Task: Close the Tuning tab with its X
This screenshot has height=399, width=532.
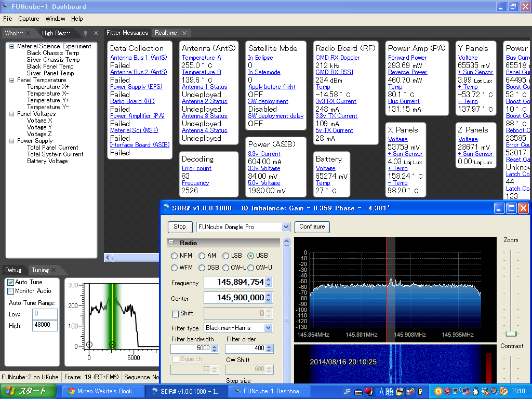Action: coord(54,270)
